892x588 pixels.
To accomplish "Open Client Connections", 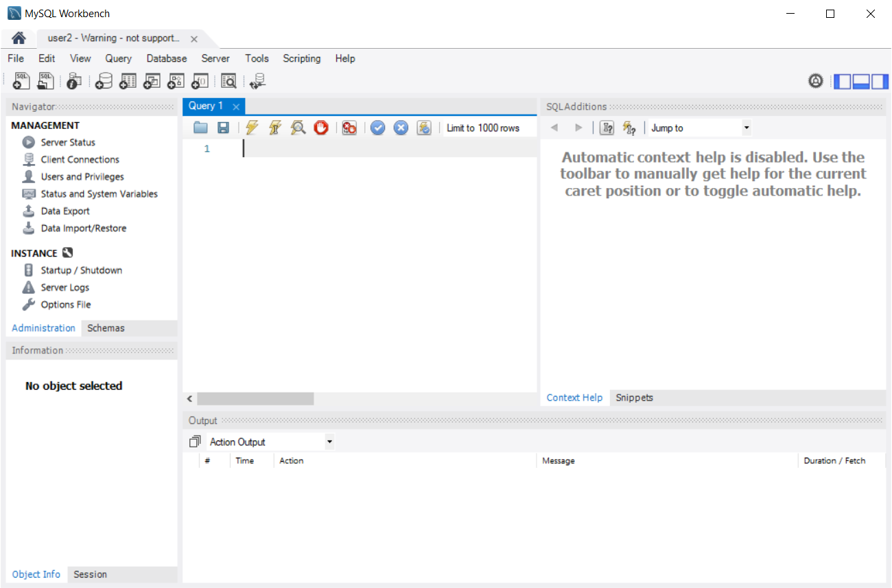I will coord(80,159).
